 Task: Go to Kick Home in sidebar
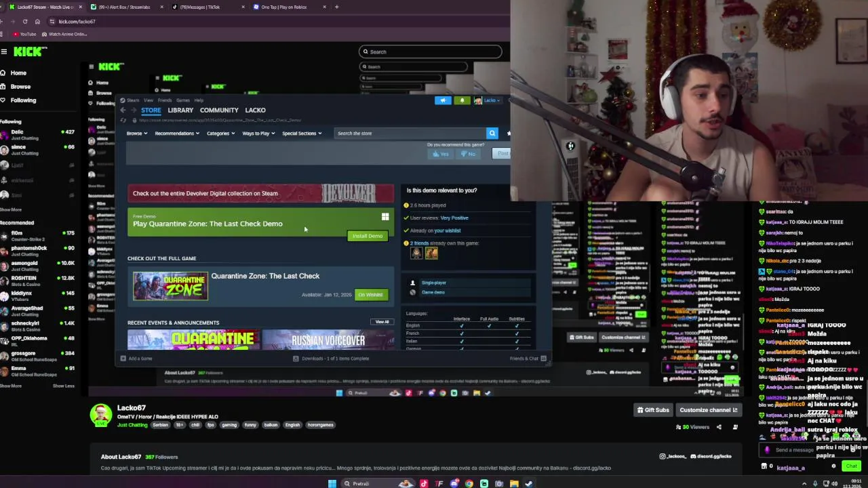[14, 73]
